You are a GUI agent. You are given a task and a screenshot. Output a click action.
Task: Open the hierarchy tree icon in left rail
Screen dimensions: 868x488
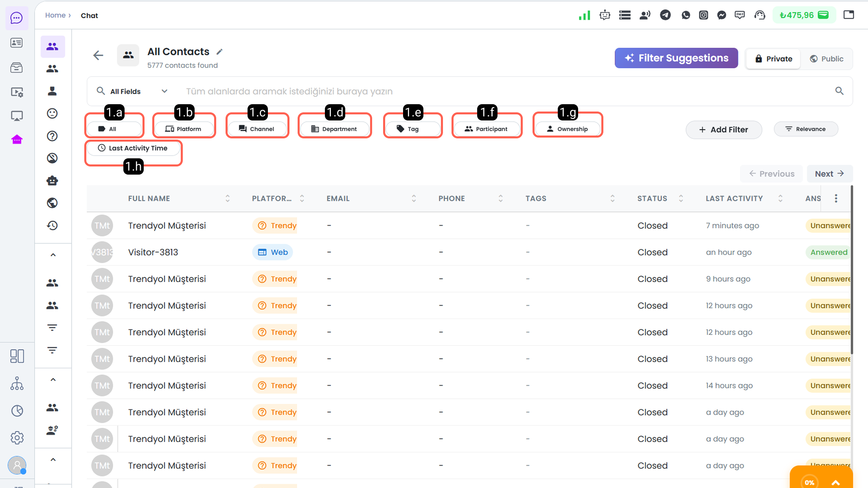point(17,383)
